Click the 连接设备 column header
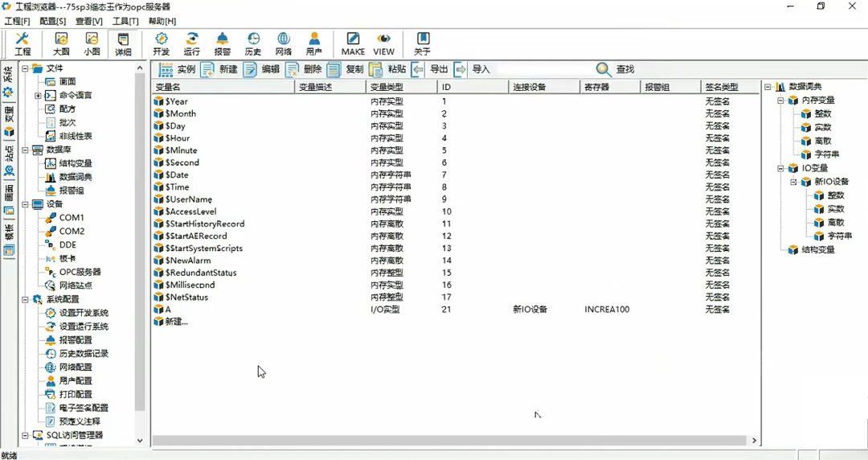The height and width of the screenshot is (460, 868). click(x=544, y=87)
